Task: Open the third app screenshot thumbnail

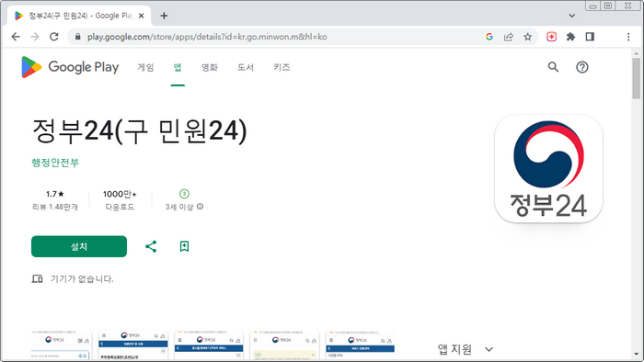Action: click(x=209, y=345)
